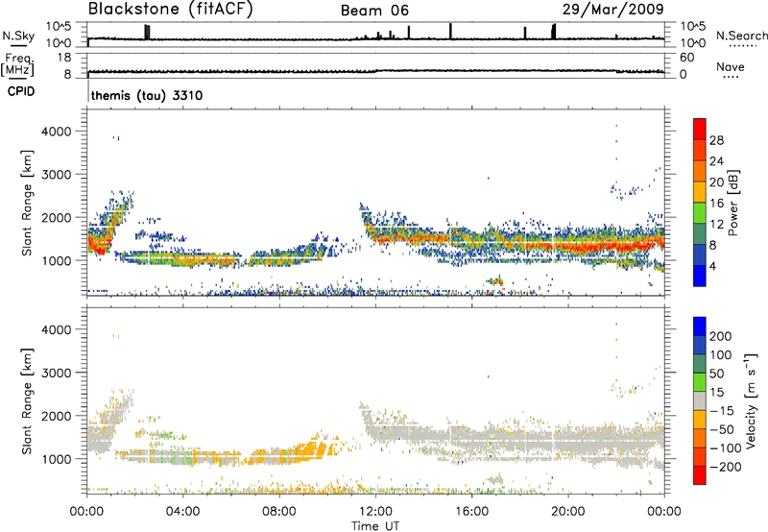This screenshot has height=532, width=768.
Task: Click '4000' on power panel range axis
Action: (x=56, y=132)
